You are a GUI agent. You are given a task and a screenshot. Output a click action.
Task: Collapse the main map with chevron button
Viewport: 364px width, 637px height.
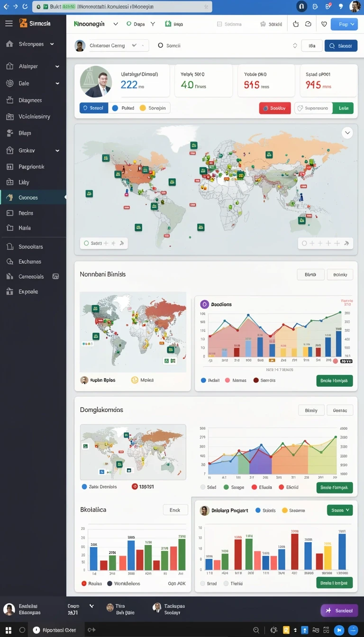pyautogui.click(x=347, y=133)
